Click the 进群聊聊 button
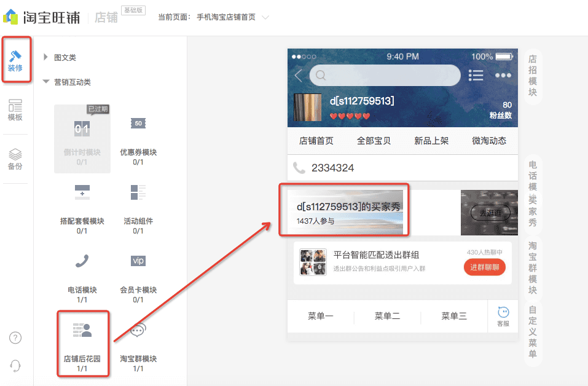The height and width of the screenshot is (386, 588). [485, 267]
